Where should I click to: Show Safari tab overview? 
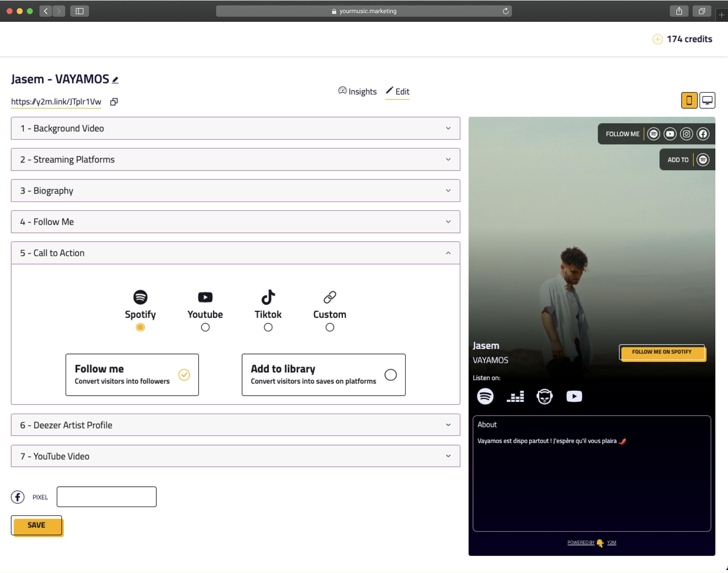tap(701, 11)
